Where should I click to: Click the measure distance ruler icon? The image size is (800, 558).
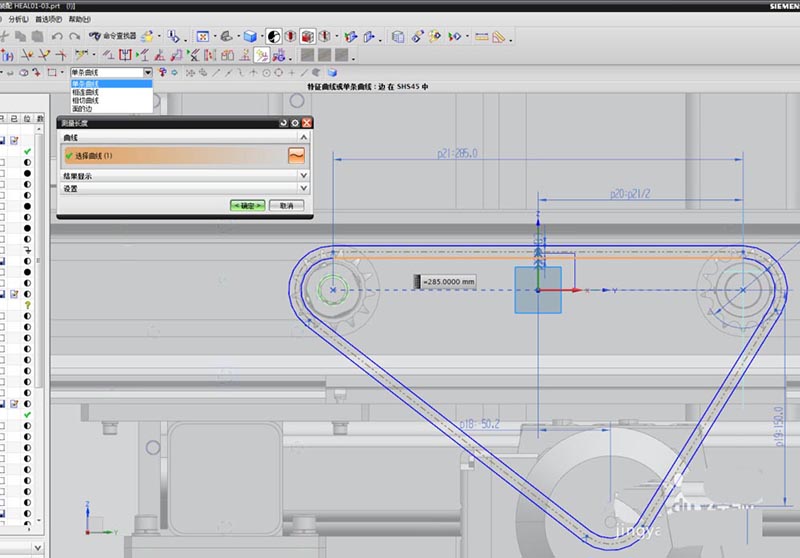(x=483, y=37)
